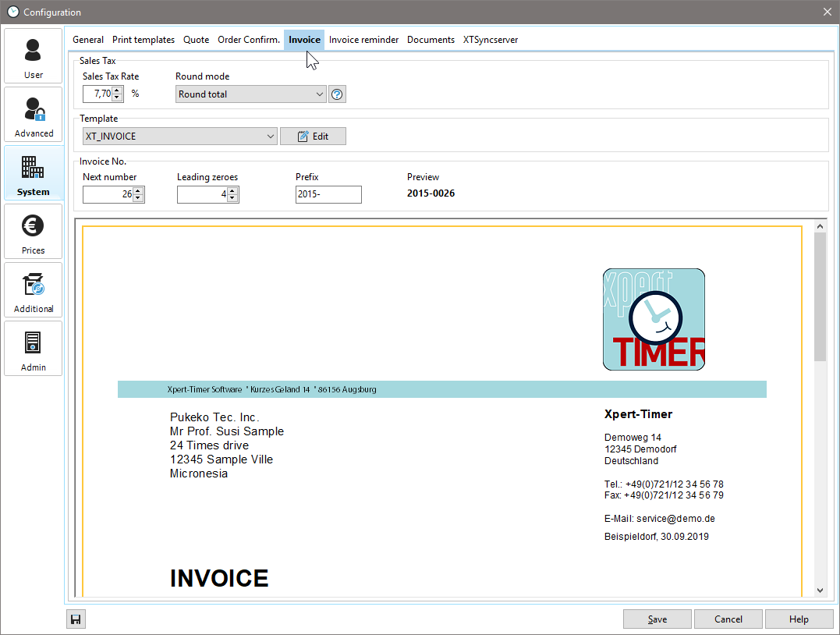840x635 pixels.
Task: Click the floppy disk save icon
Action: pyautogui.click(x=76, y=619)
